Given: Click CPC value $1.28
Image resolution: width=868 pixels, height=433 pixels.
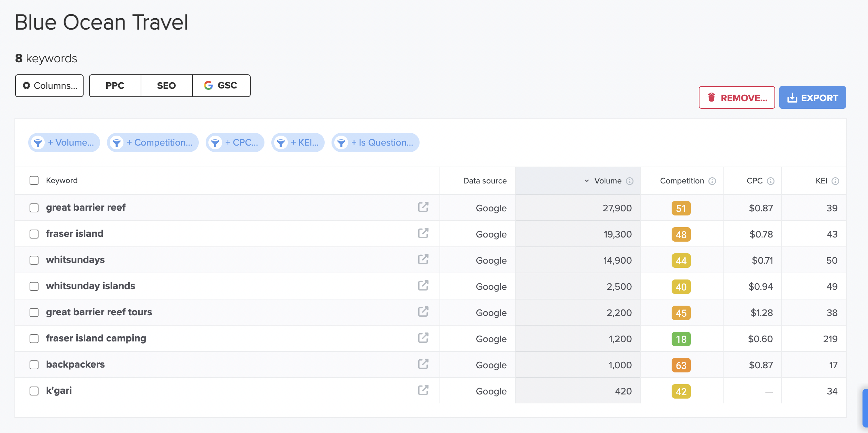Looking at the screenshot, I should pos(761,313).
